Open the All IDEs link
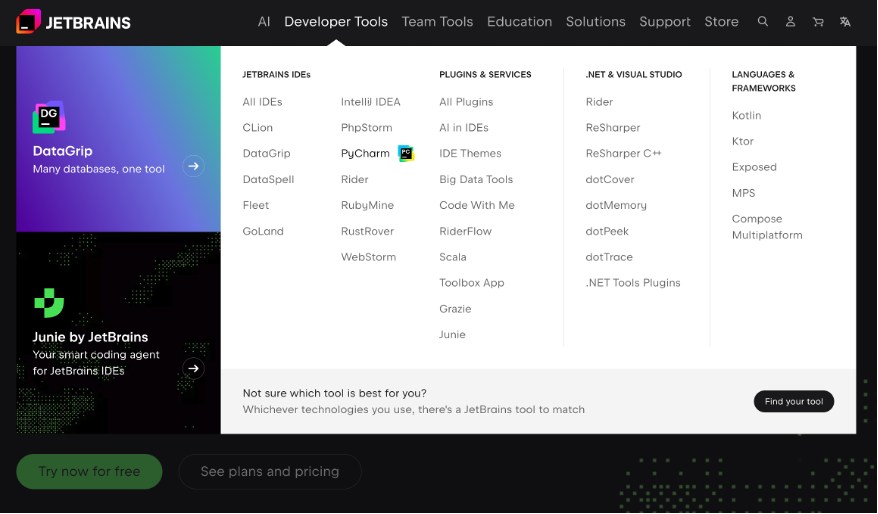 click(262, 102)
